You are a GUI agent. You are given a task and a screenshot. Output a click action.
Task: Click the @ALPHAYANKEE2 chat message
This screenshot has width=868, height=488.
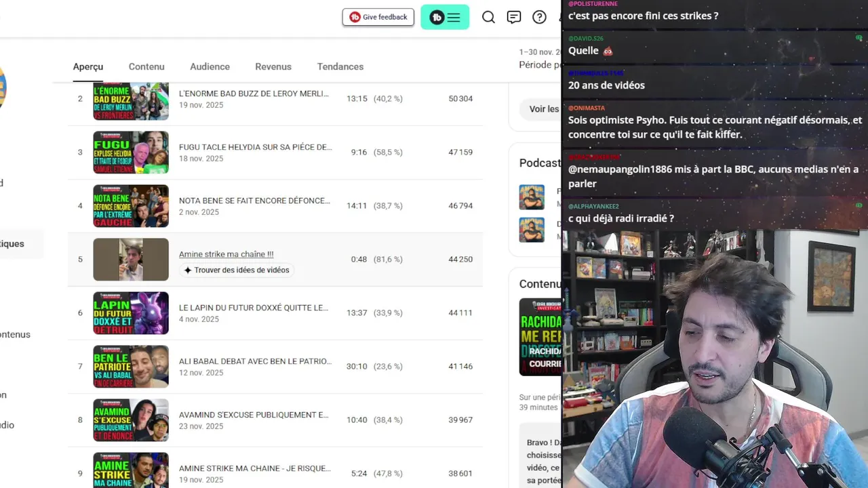tap(620, 218)
